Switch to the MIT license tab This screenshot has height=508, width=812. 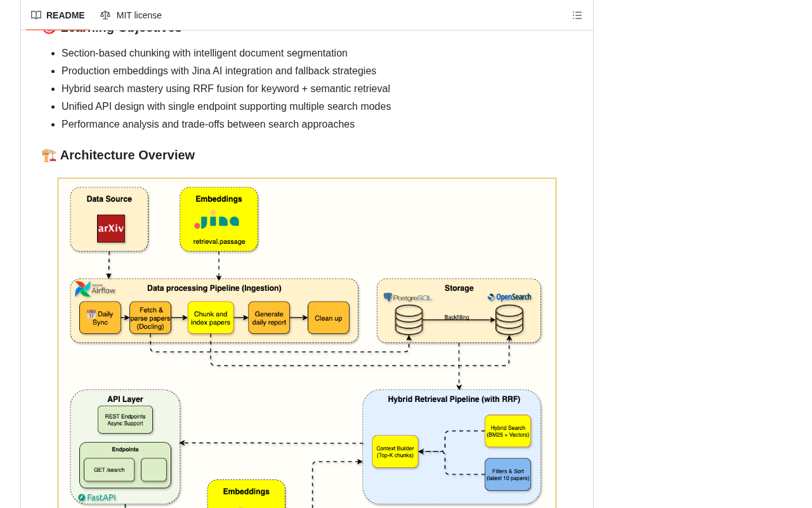click(131, 15)
